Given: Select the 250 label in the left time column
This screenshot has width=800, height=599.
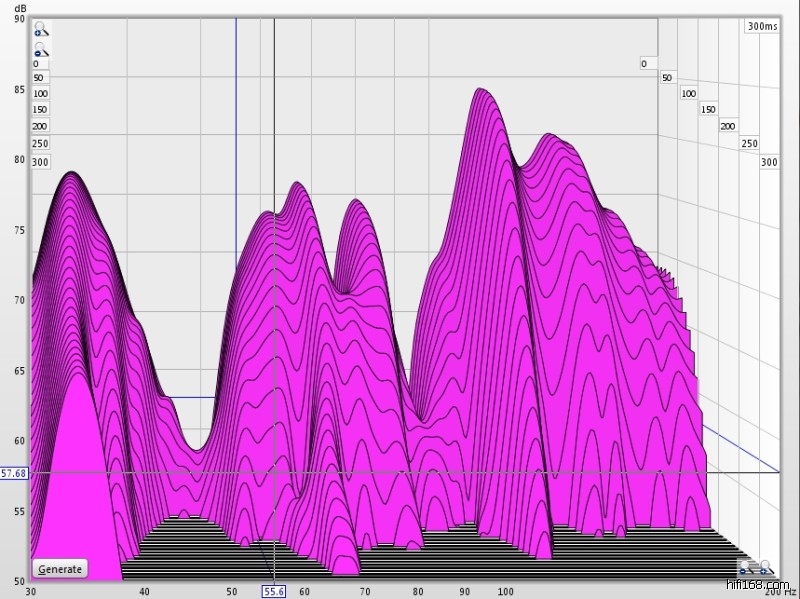Looking at the screenshot, I should pyautogui.click(x=40, y=143).
